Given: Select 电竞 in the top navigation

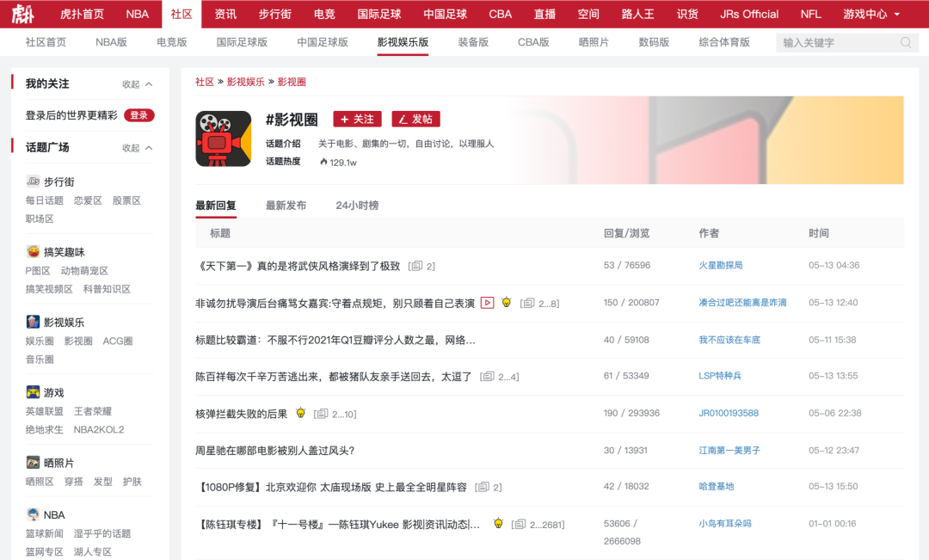Looking at the screenshot, I should pos(324,15).
